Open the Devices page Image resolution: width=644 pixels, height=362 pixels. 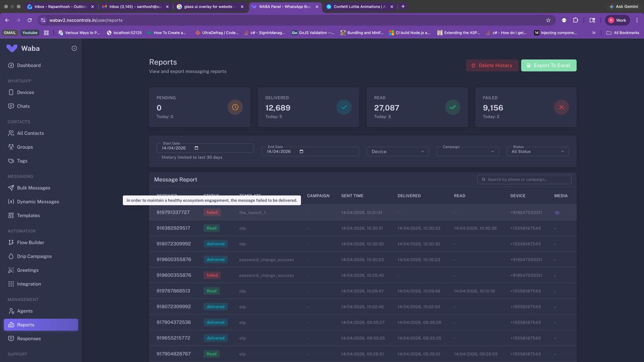point(25,93)
